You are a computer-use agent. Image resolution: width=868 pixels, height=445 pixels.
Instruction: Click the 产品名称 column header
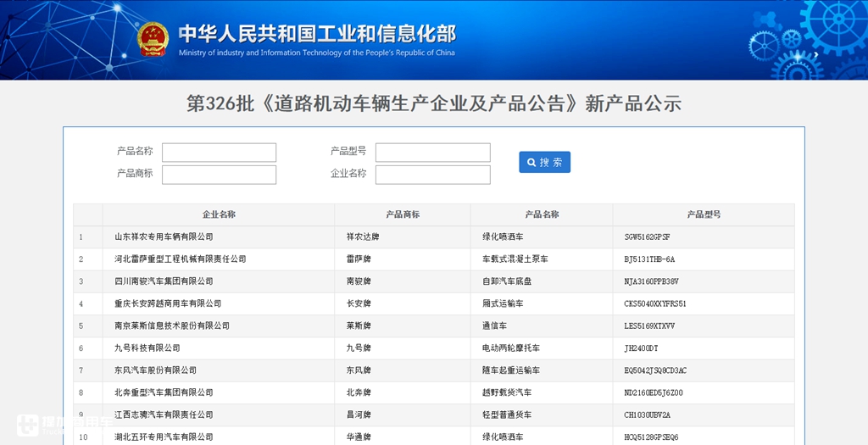(542, 214)
